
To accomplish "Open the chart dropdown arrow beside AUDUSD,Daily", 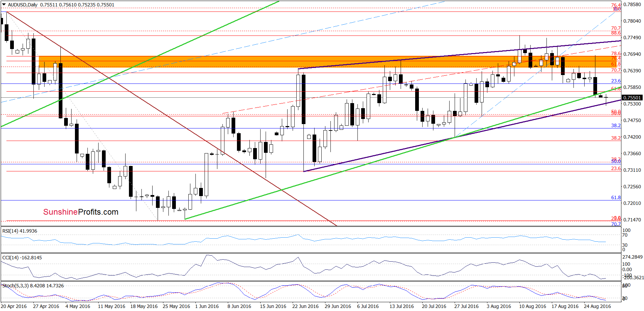I will [x=4, y=5].
